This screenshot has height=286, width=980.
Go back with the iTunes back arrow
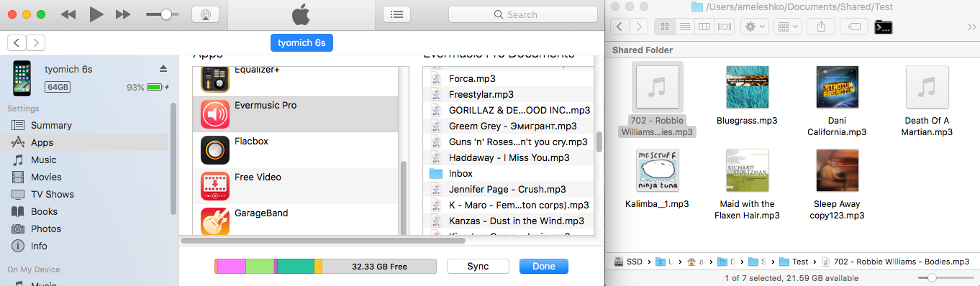click(x=16, y=42)
